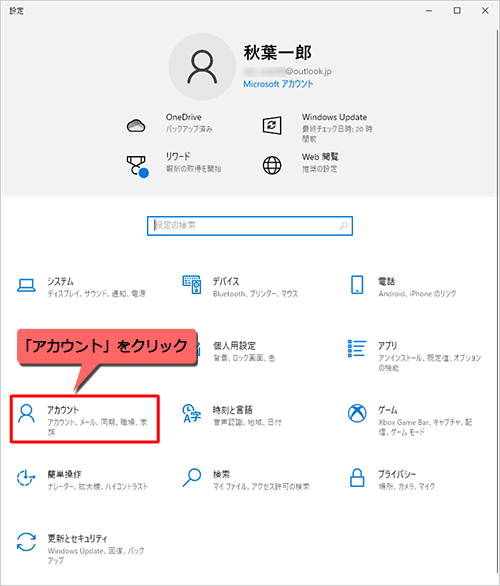This screenshot has height=586, width=500.
Task: Click the 時刻と言語 clock and letter icon
Action: pos(192,413)
